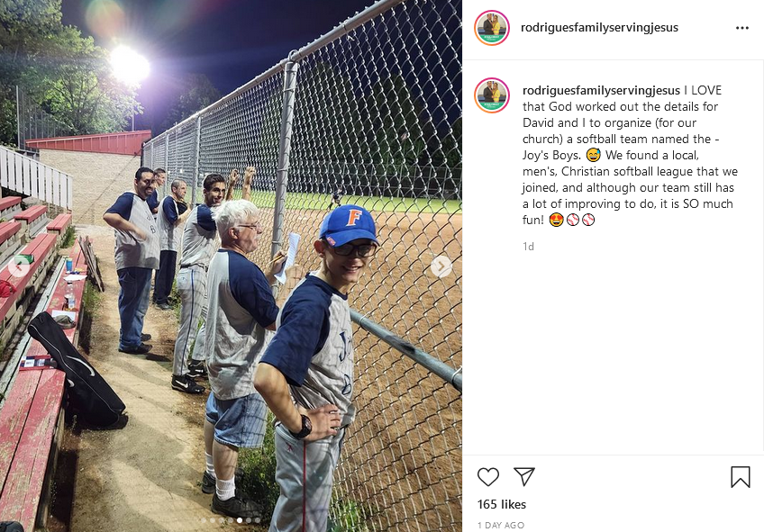This screenshot has height=532, width=764.
Task: Go back to the previous carousel photo
Action: [20, 266]
